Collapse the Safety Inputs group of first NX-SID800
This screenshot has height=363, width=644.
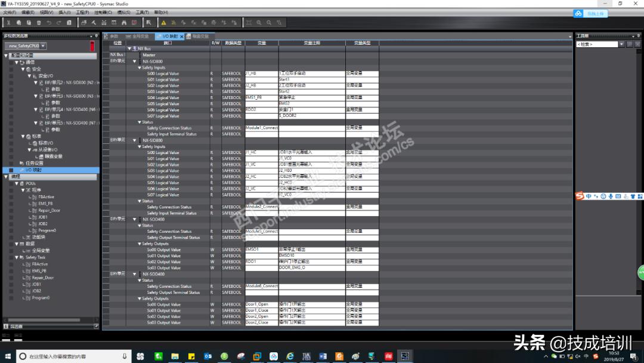(140, 67)
